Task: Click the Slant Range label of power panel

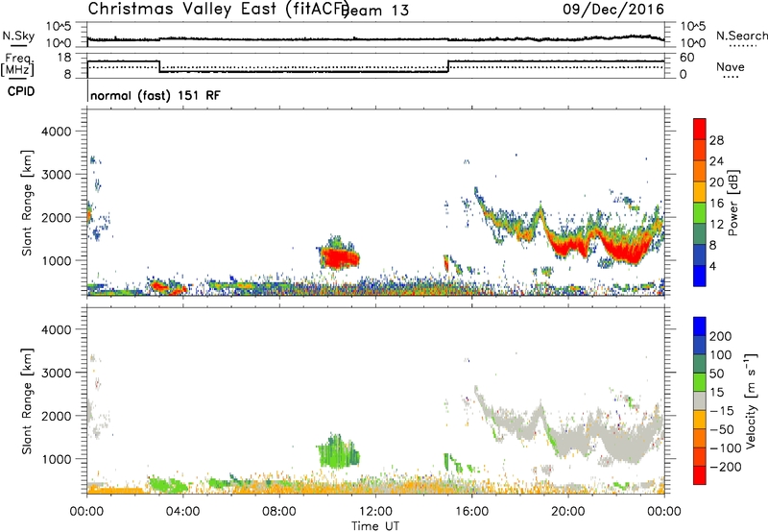Action: [27, 203]
